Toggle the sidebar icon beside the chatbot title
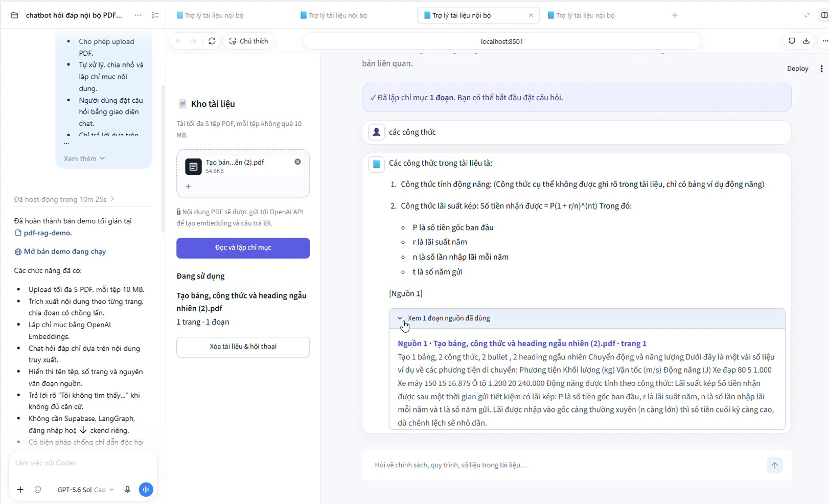The image size is (829, 504). (155, 15)
